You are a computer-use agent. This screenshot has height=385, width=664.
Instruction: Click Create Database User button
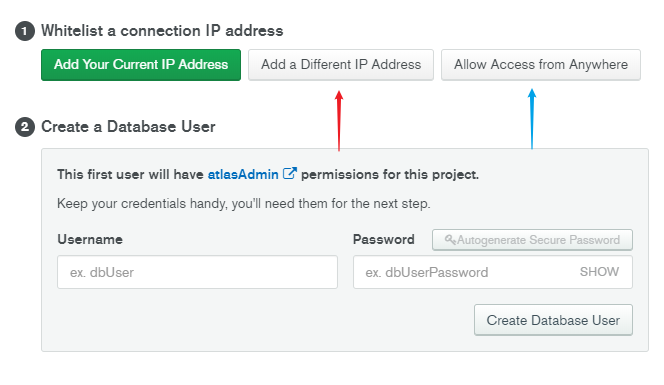[553, 320]
